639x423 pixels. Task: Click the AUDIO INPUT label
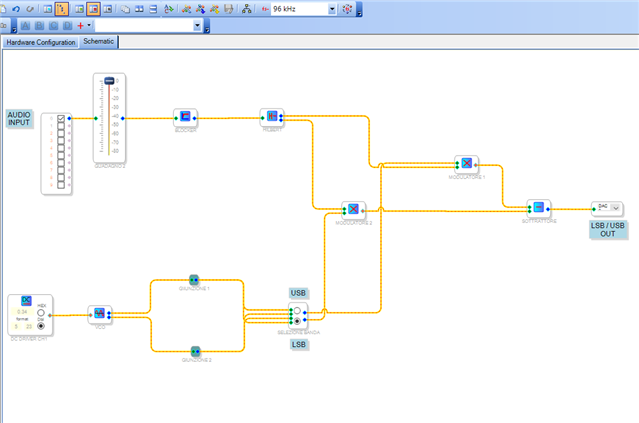[x=19, y=119]
